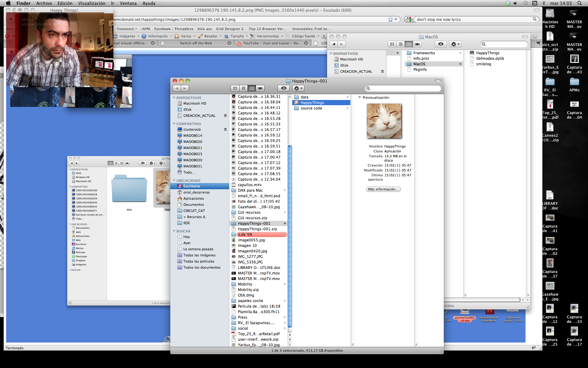Screen dimensions: 588x368
Task: Open the Ventana menu
Action: [x=128, y=3]
